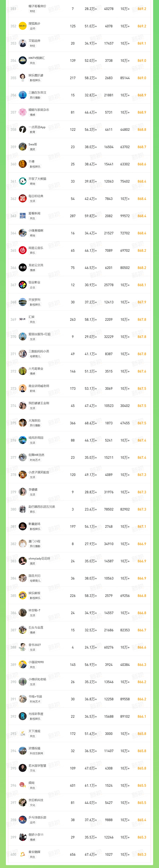This screenshot has width=159, height=868.
Task: Open the 恒业影业 colorful logo icon
Action: (x=23, y=285)
